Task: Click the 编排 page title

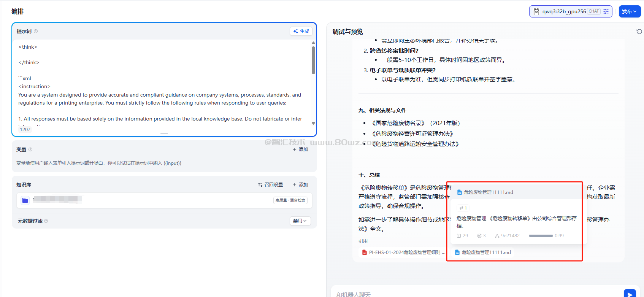Action: click(17, 11)
